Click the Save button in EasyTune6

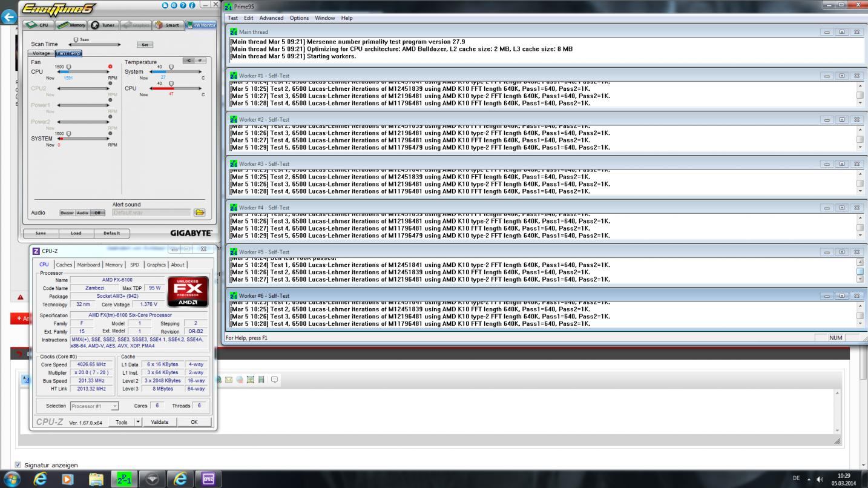[41, 233]
